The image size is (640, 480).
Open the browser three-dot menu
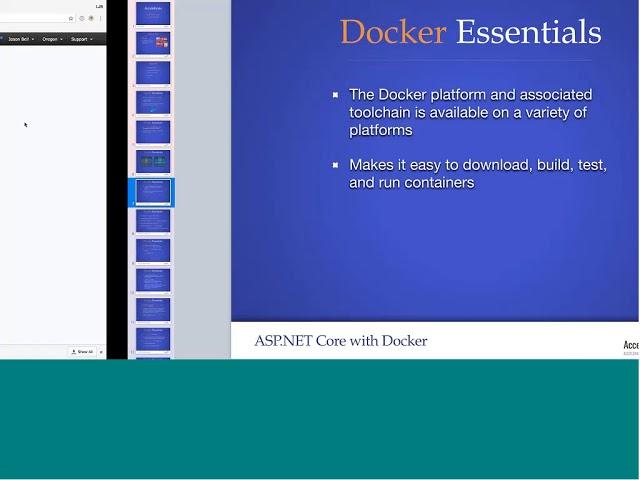coord(100,18)
